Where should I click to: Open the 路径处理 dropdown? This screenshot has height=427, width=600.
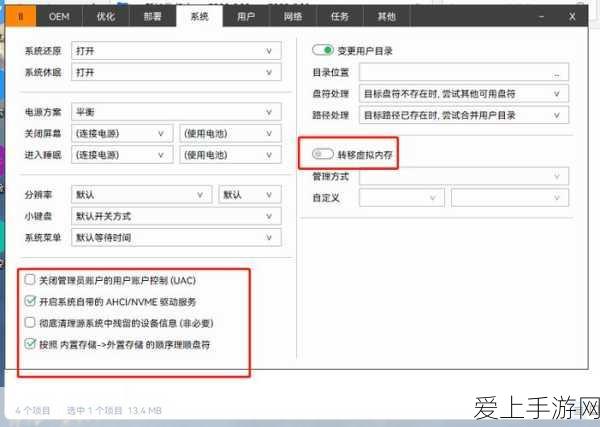pyautogui.click(x=464, y=115)
